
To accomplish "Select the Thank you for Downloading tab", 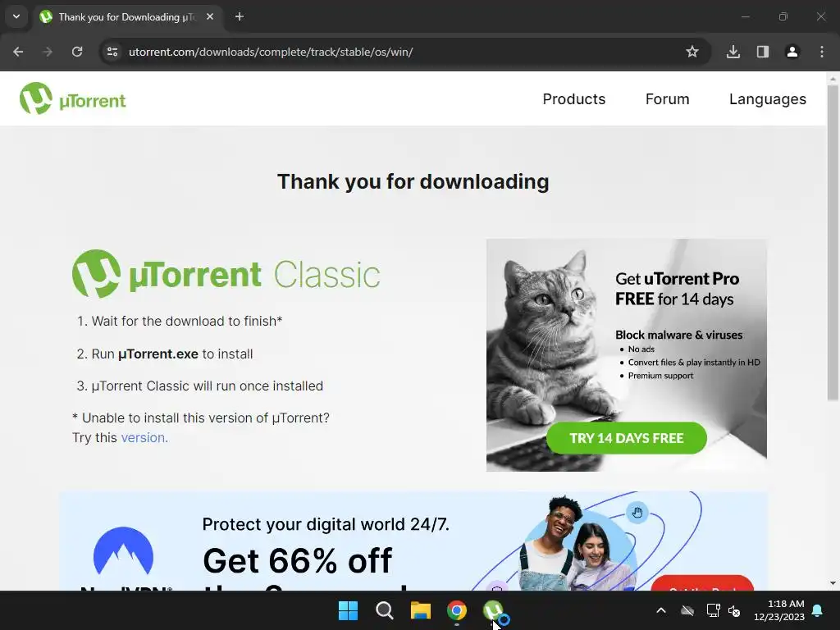I will coord(126,16).
